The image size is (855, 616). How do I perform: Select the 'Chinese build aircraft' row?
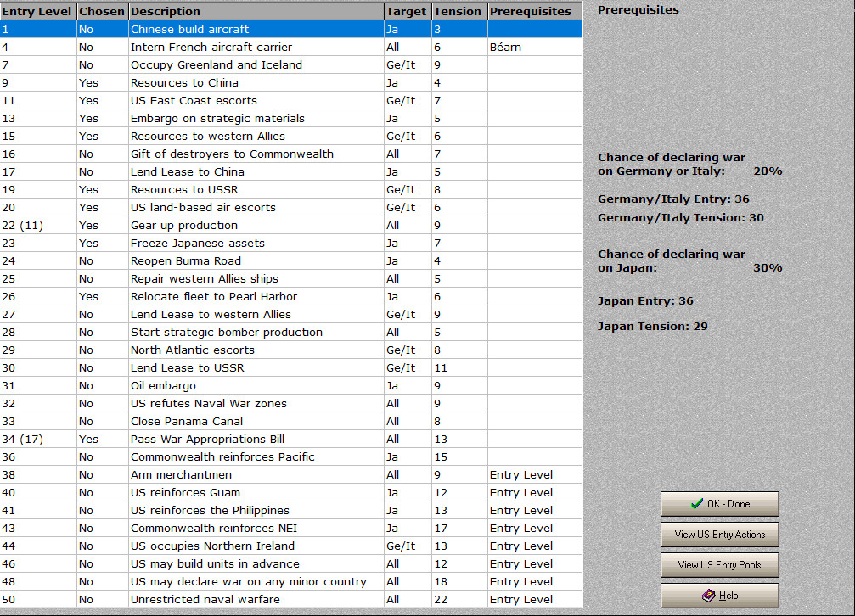[290, 30]
